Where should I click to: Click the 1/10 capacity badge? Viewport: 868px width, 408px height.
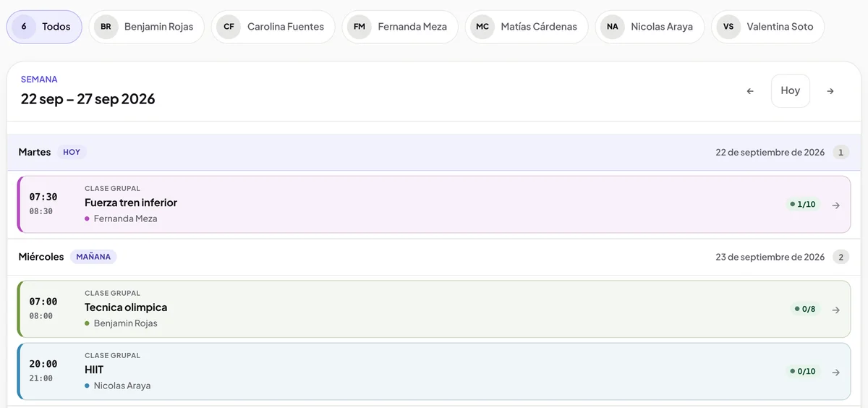803,205
